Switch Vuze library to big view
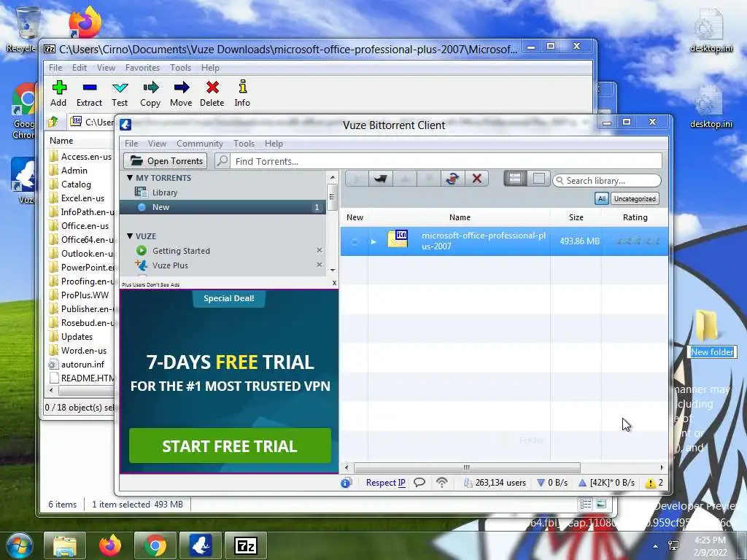This screenshot has height=560, width=747. [x=515, y=178]
